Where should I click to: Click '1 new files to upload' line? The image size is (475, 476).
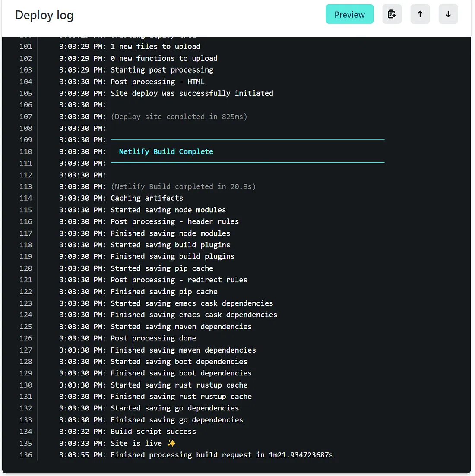155,47
